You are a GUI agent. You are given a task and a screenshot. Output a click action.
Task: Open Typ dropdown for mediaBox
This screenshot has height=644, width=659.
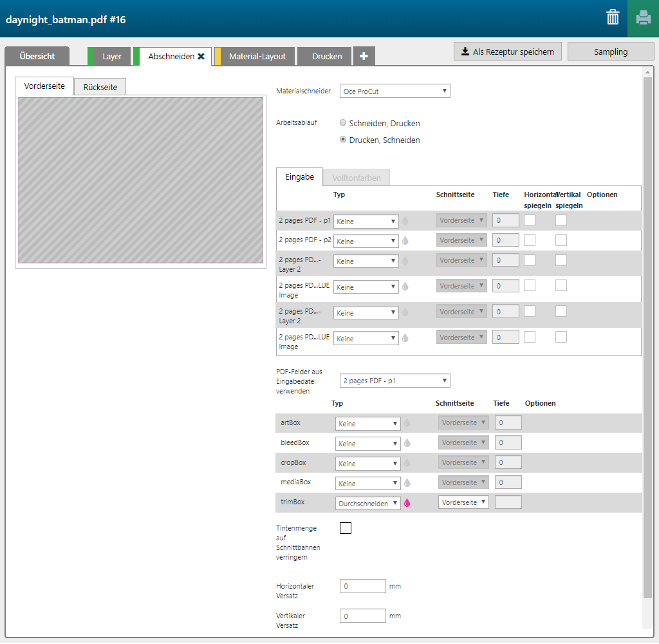point(367,484)
